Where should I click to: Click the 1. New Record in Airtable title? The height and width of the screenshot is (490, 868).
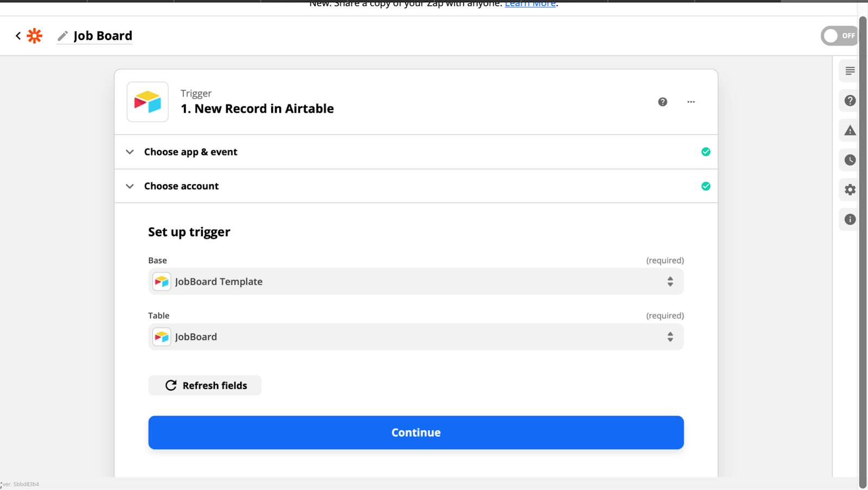257,108
